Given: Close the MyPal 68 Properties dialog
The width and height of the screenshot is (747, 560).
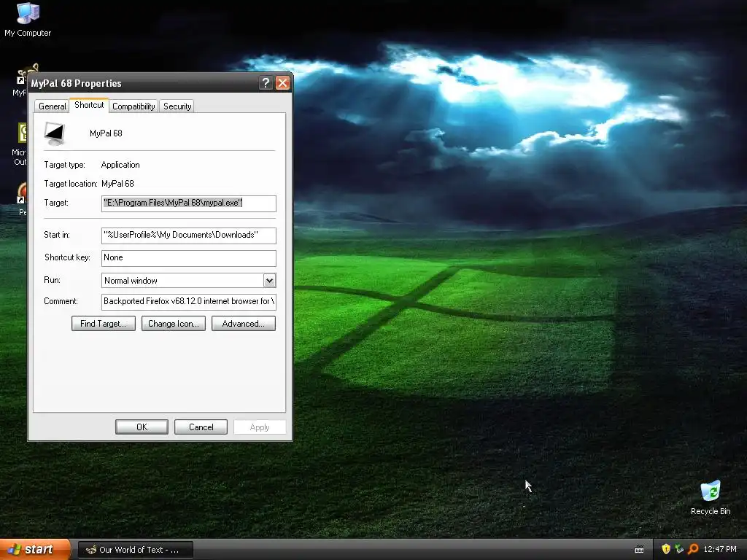Looking at the screenshot, I should (x=282, y=83).
